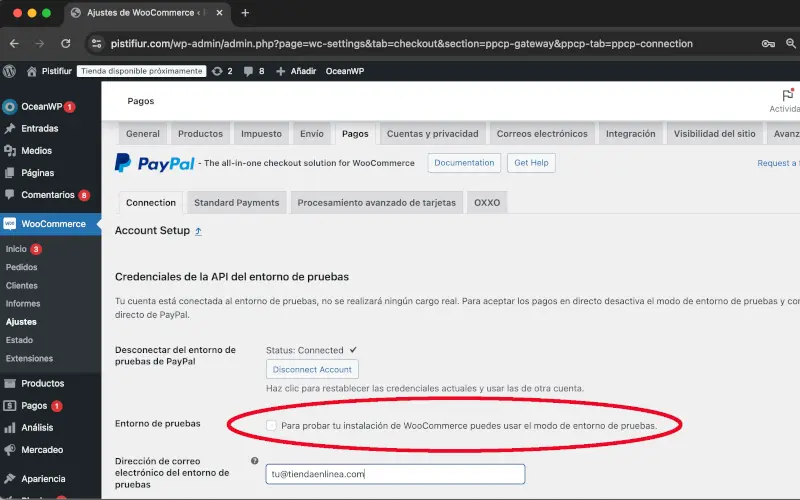Open site info icon in address bar
Screen dimensions: 800x500
tap(96, 44)
